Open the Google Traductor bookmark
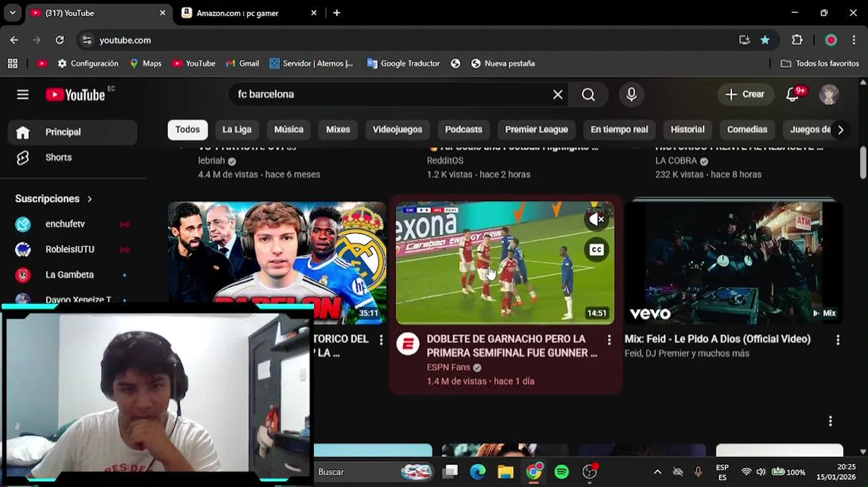The height and width of the screenshot is (487, 868). 403,63
